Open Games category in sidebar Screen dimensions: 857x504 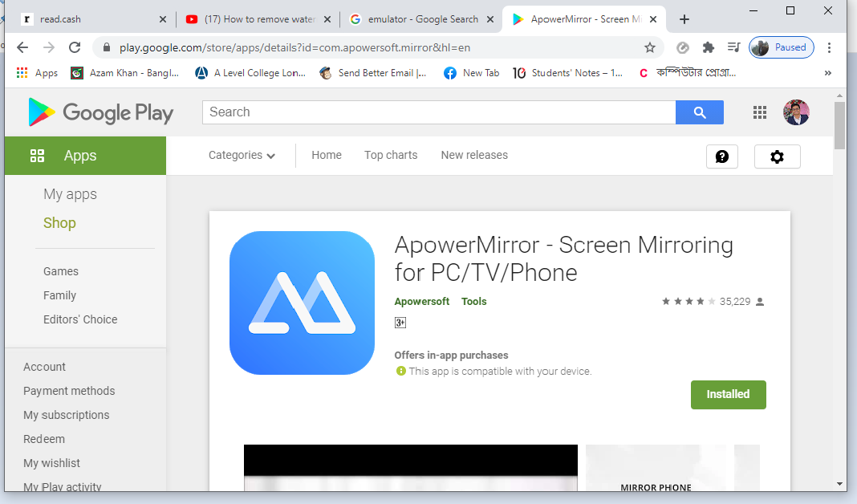(x=61, y=271)
